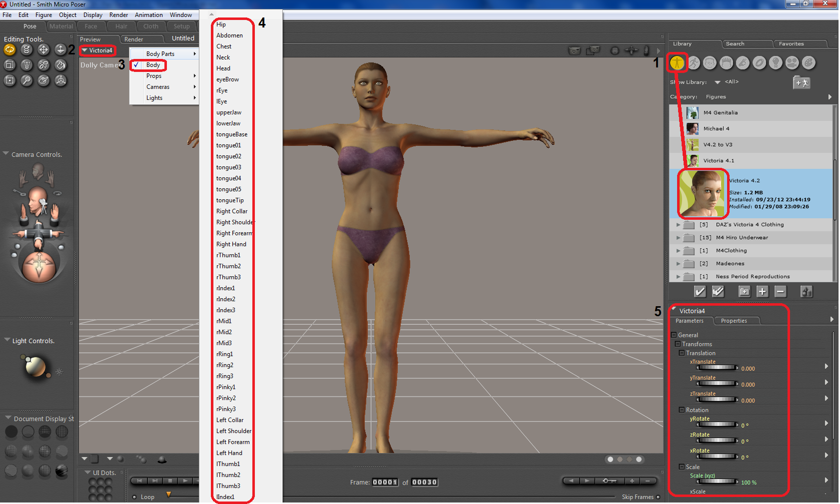Open the Body Parts submenu

[x=164, y=54]
